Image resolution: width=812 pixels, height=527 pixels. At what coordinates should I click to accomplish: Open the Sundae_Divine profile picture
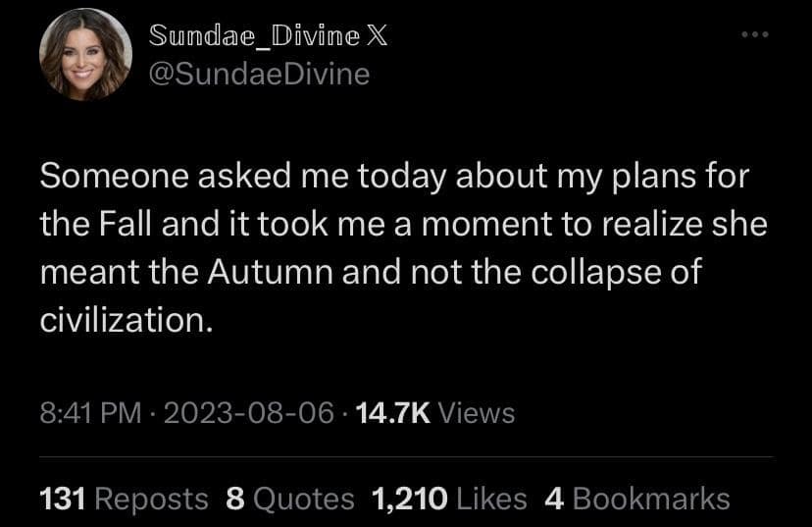coord(85,55)
